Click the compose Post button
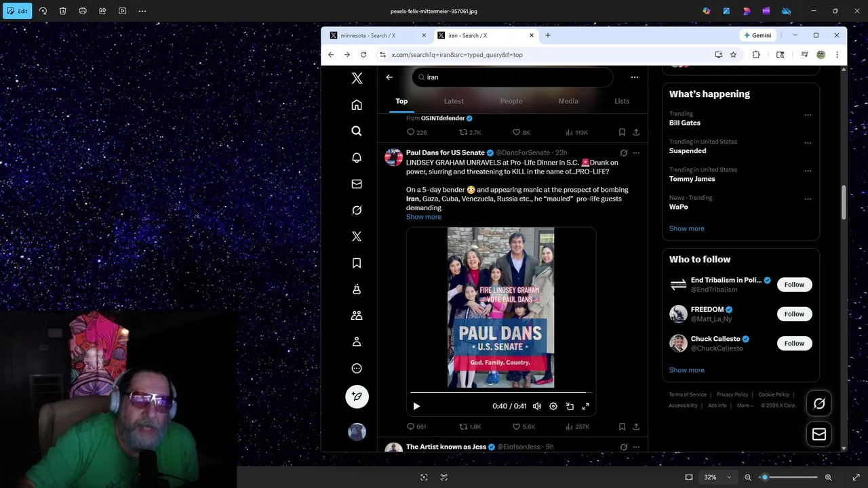Viewport: 868px width, 488px height. pyautogui.click(x=357, y=396)
